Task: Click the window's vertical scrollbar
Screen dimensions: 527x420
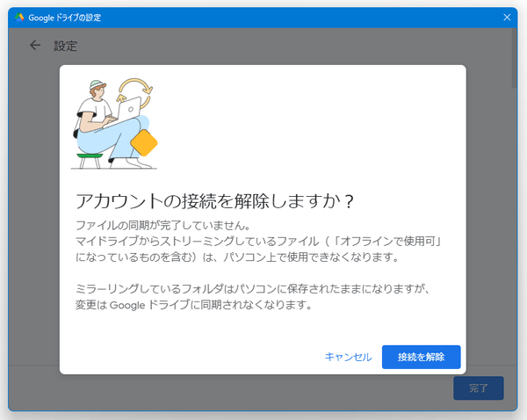Action: pyautogui.click(x=514, y=58)
